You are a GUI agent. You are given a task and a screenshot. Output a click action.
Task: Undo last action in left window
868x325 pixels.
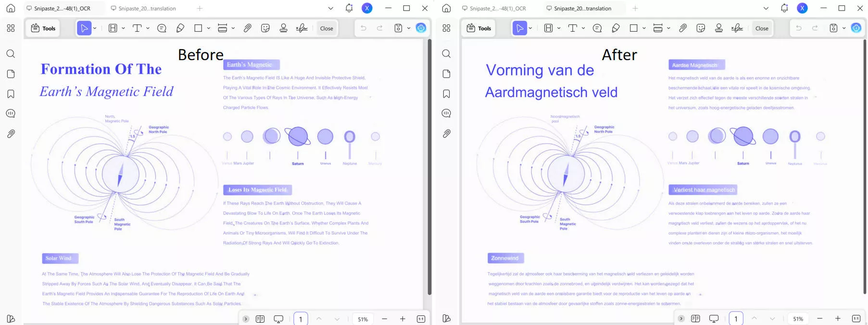[364, 28]
